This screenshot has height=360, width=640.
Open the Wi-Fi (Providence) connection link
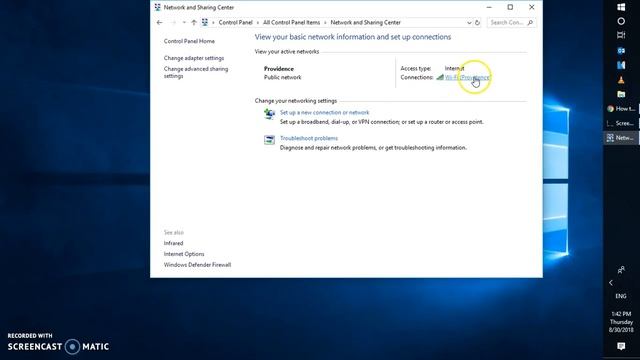(x=467, y=77)
